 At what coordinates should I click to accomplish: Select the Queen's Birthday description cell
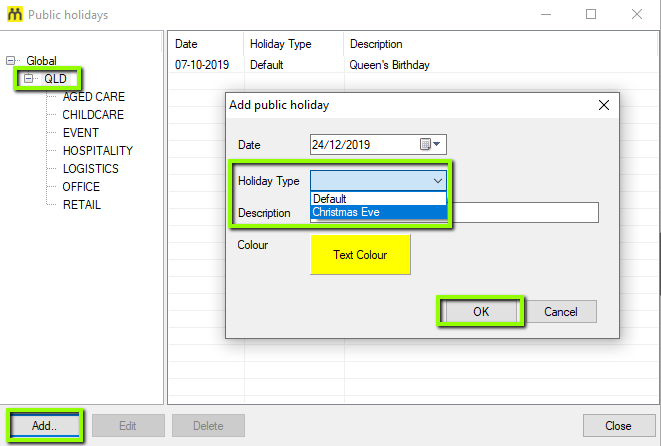pyautogui.click(x=390, y=65)
